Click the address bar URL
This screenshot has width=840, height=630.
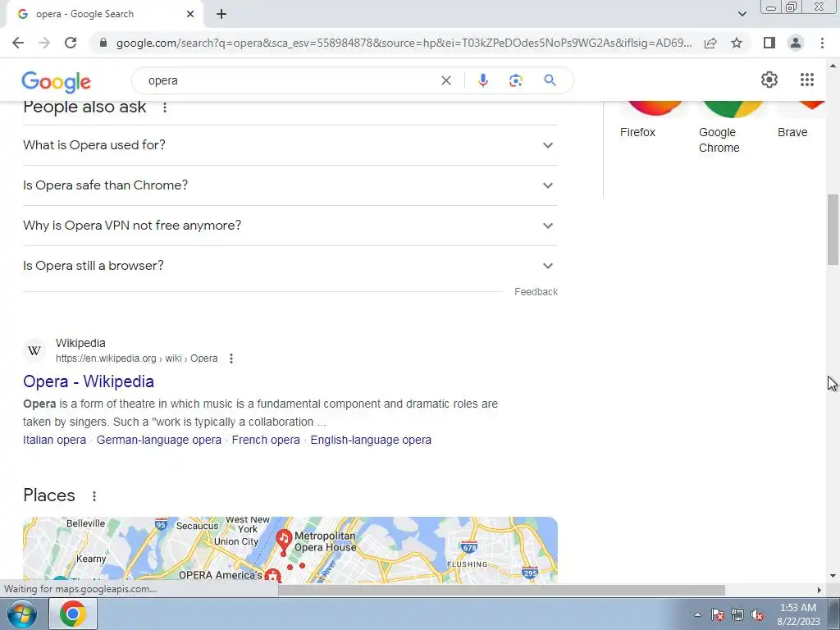[404, 43]
